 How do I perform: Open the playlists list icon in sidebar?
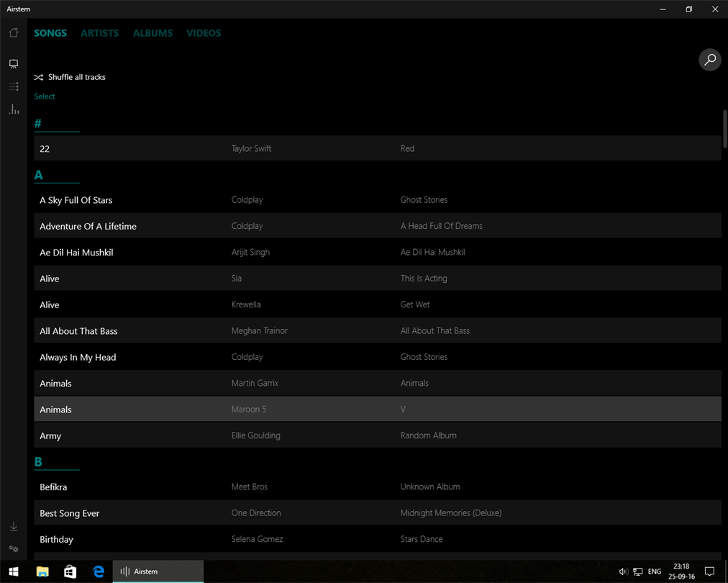point(14,86)
